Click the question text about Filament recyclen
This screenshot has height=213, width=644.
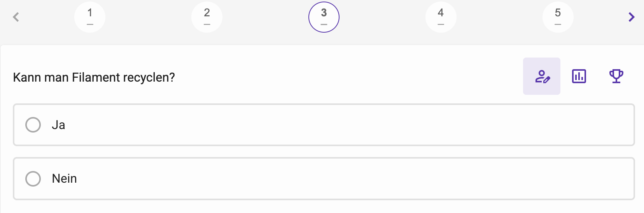(94, 77)
